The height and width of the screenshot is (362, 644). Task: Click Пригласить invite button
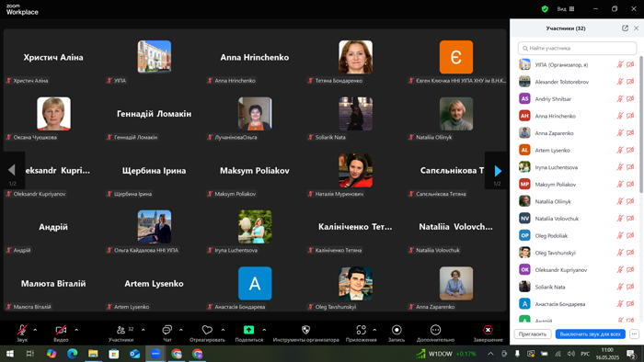(533, 334)
